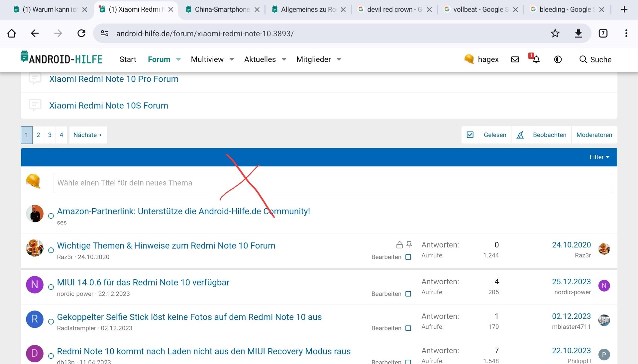
Task: Expand the Filter dropdown
Action: [599, 157]
